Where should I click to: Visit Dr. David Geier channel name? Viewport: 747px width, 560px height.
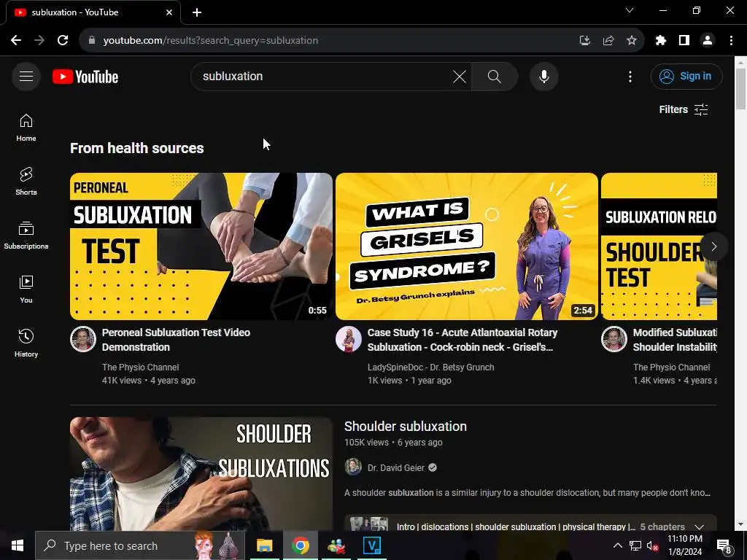pos(396,468)
